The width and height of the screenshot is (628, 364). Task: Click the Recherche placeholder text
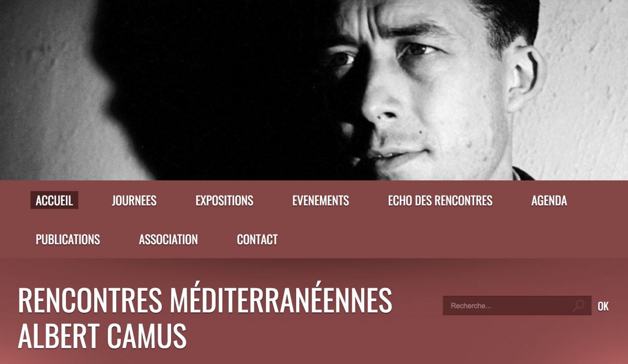(x=471, y=306)
